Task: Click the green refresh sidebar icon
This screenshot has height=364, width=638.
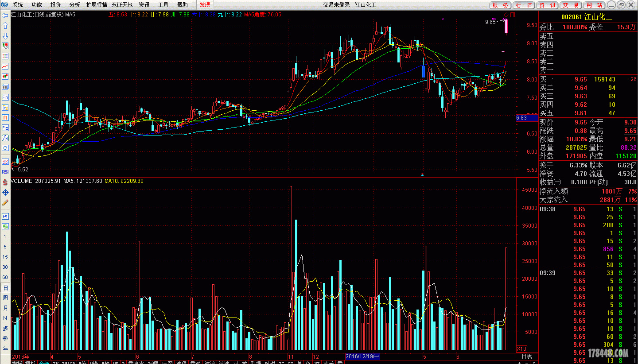Action: (5, 226)
